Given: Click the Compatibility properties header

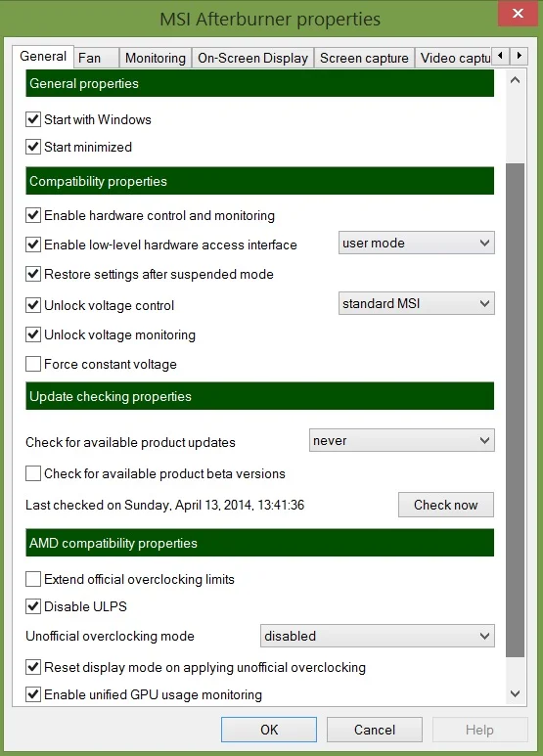Looking at the screenshot, I should click(260, 181).
